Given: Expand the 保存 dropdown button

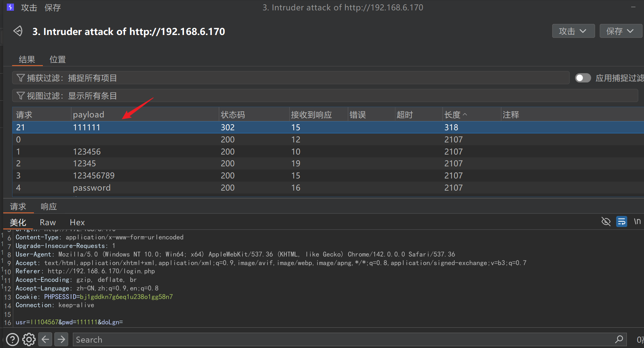Looking at the screenshot, I should [620, 31].
